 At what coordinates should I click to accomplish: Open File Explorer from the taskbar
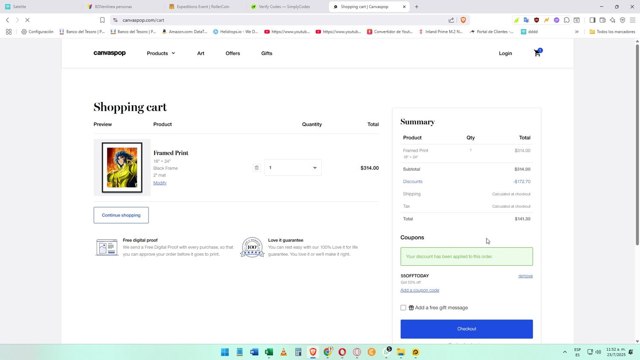(401, 352)
